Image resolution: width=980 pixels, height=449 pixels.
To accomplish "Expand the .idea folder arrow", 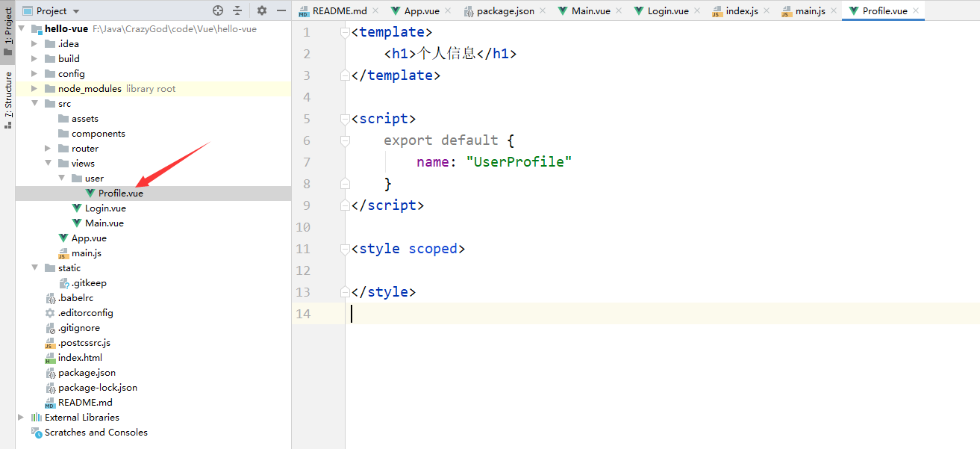I will tap(34, 44).
